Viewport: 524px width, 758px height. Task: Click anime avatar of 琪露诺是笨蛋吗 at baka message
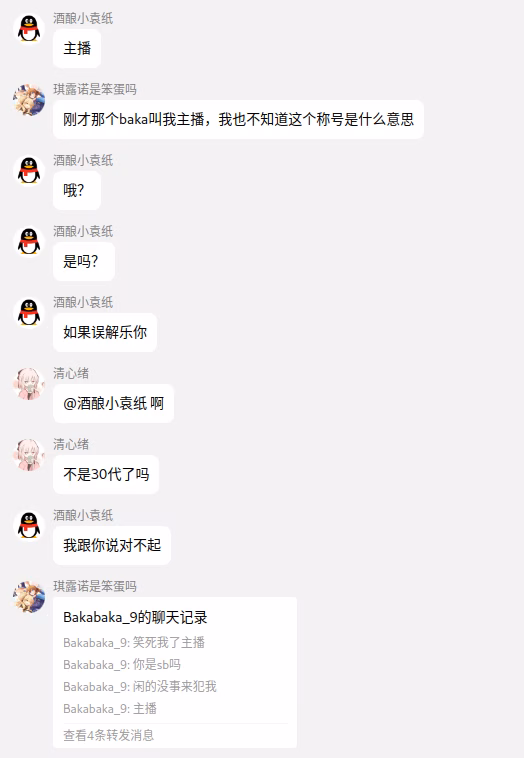coord(29,100)
